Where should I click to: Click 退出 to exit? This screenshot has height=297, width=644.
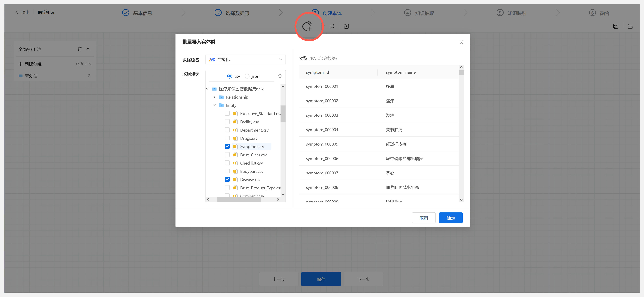pyautogui.click(x=25, y=13)
